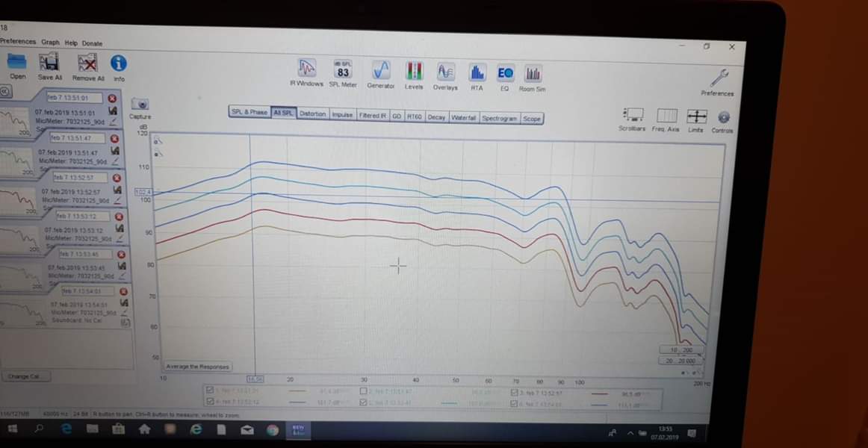The image size is (868, 448).
Task: Remove measurement feb 7 13:54:01
Action: click(123, 291)
